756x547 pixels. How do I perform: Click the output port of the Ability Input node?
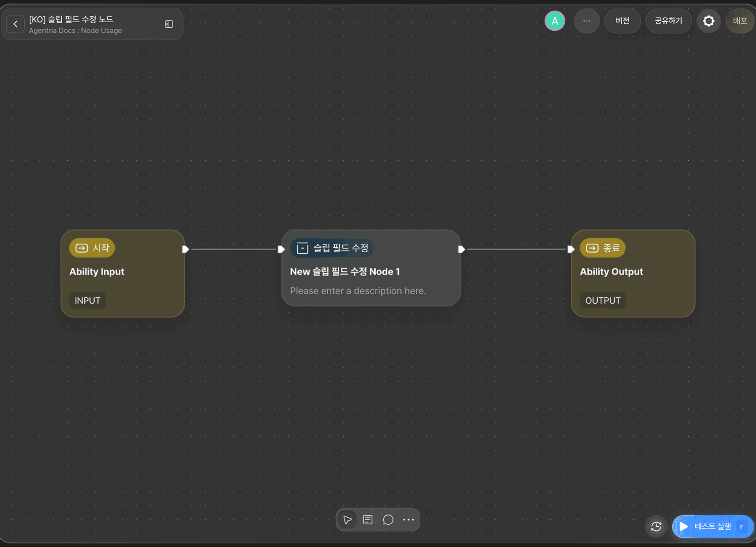(186, 249)
